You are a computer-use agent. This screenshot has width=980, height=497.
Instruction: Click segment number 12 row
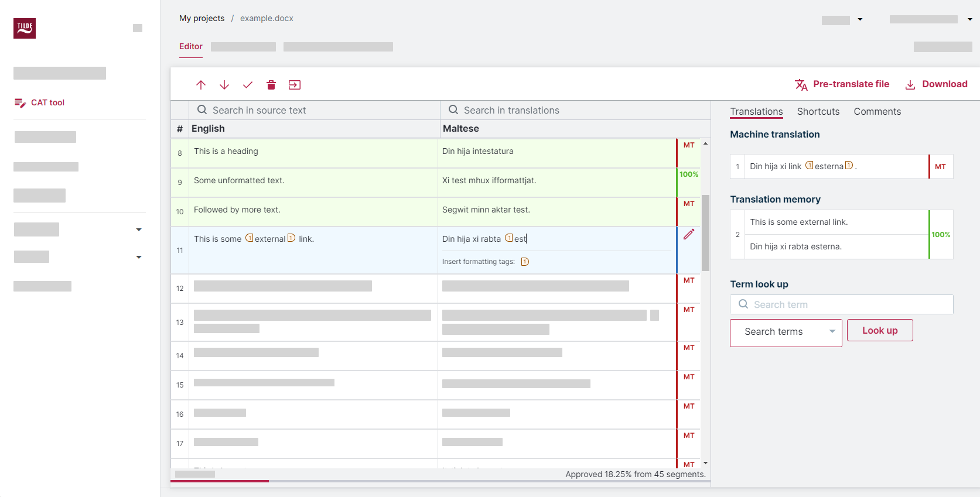pyautogui.click(x=180, y=289)
